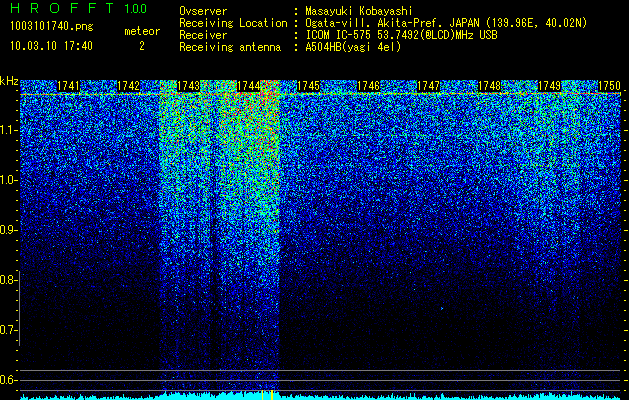Select antenna value A504HB(yagi 4el)

(x=353, y=47)
